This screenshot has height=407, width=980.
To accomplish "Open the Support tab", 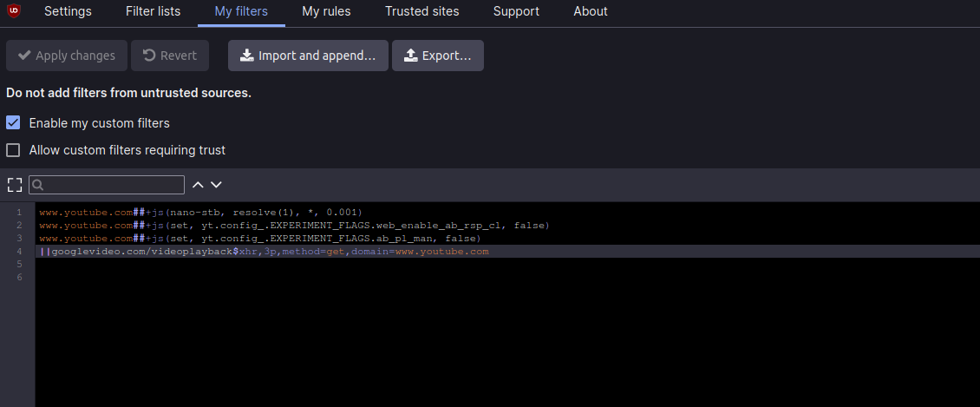I will [516, 11].
